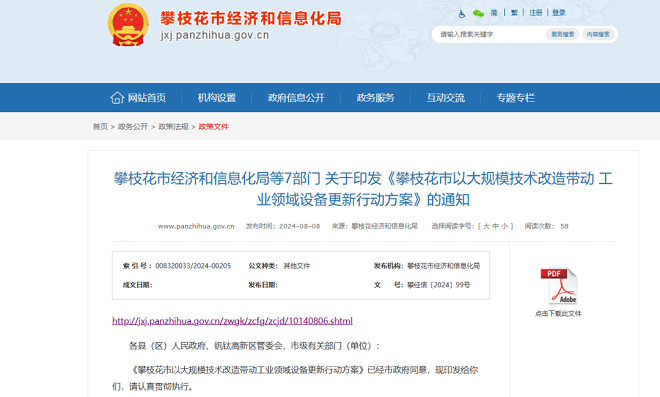Click the 服务搜索 search button
Viewport: 660px width, 397px height.
563,34
